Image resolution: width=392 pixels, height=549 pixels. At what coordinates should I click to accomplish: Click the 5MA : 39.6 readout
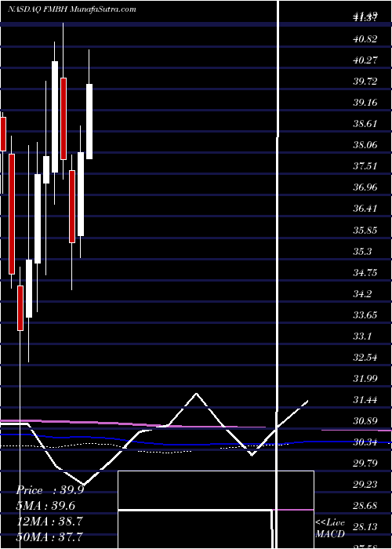[x=46, y=506]
